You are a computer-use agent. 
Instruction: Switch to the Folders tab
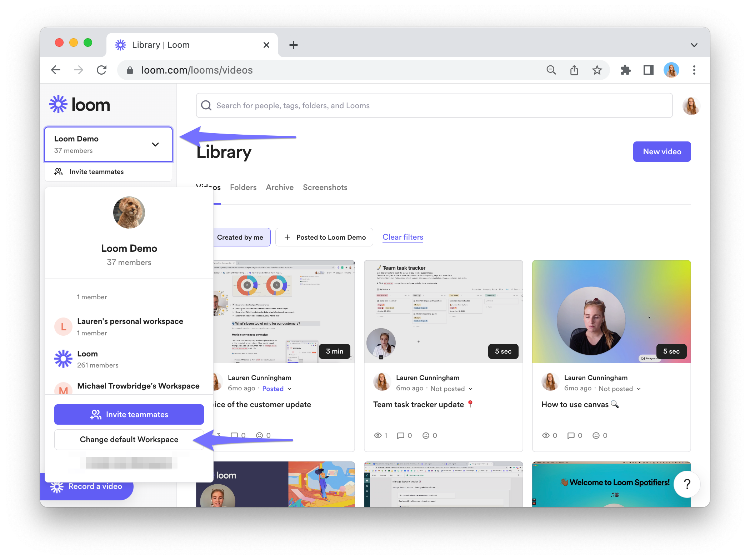tap(243, 187)
